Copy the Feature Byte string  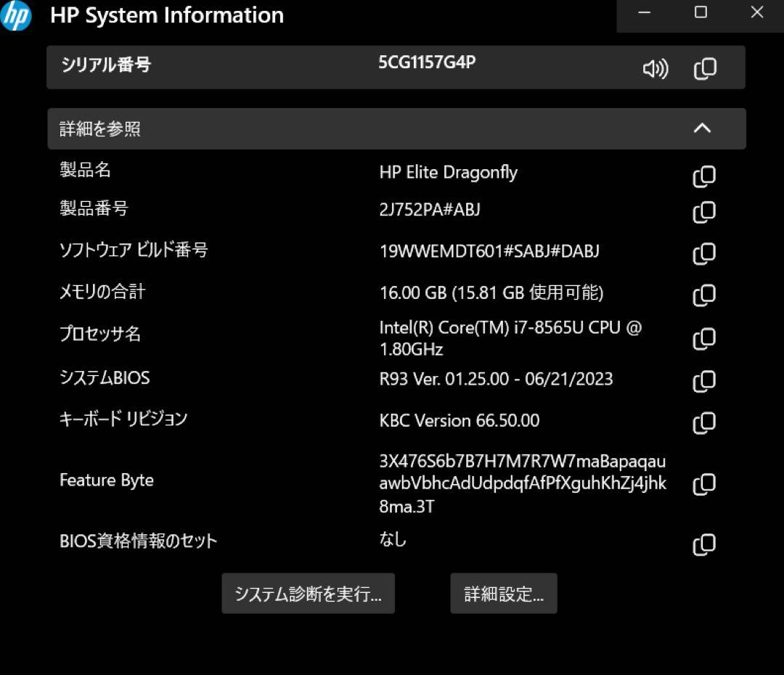coord(704,484)
